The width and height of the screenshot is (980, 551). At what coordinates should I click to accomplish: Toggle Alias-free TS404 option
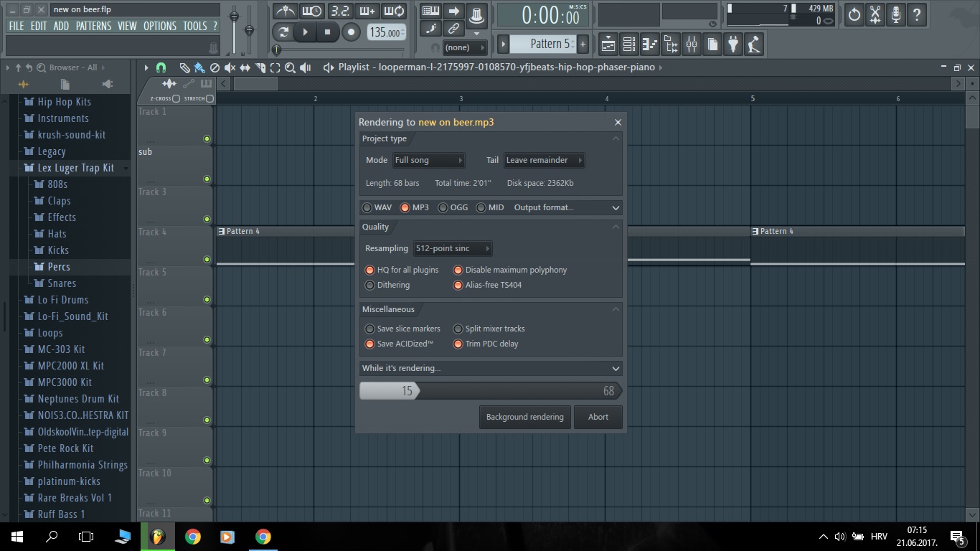[x=487, y=285]
